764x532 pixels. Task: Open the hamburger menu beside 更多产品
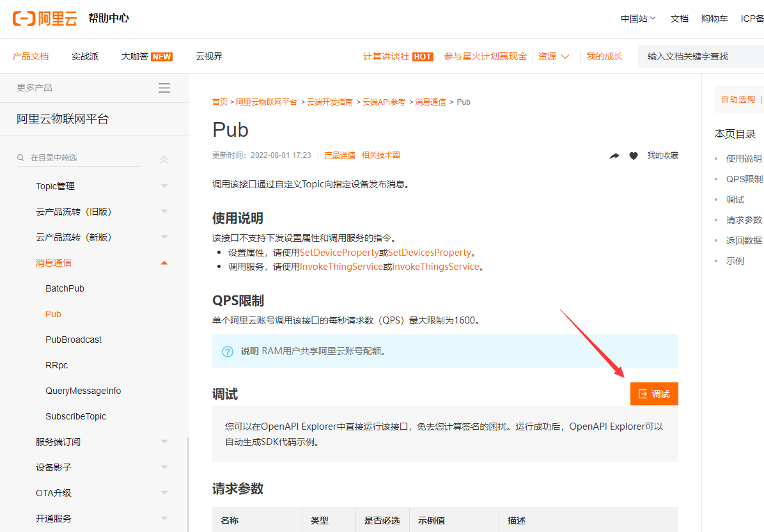pos(164,88)
